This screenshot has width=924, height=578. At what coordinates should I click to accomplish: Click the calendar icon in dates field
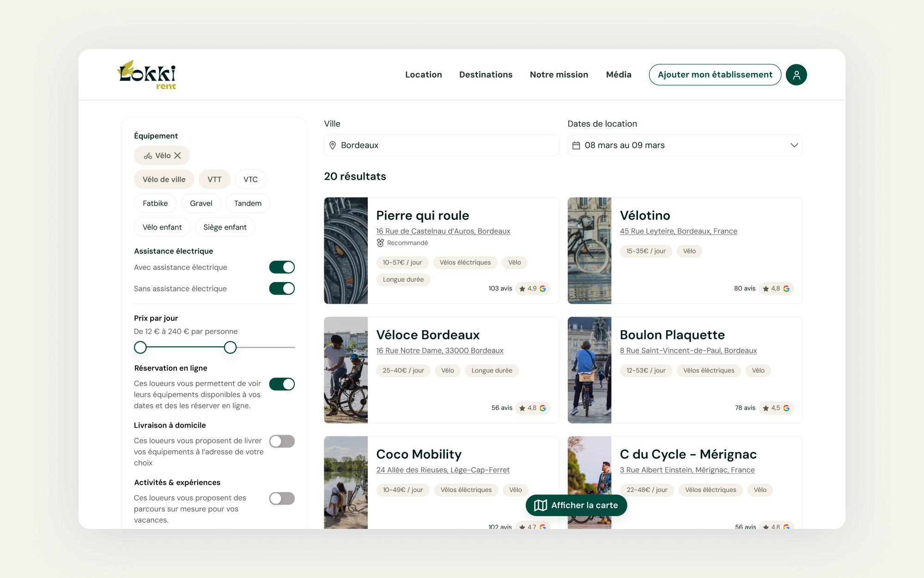coord(576,145)
